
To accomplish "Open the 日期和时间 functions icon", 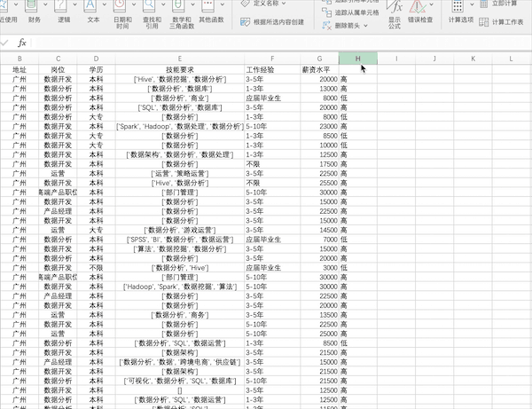I will (120, 6).
